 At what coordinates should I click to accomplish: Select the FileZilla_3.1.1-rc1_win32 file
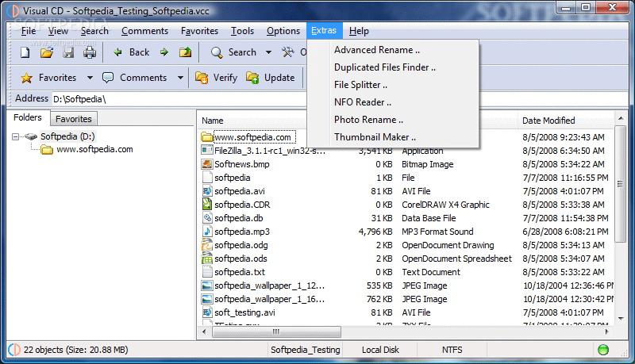point(269,151)
